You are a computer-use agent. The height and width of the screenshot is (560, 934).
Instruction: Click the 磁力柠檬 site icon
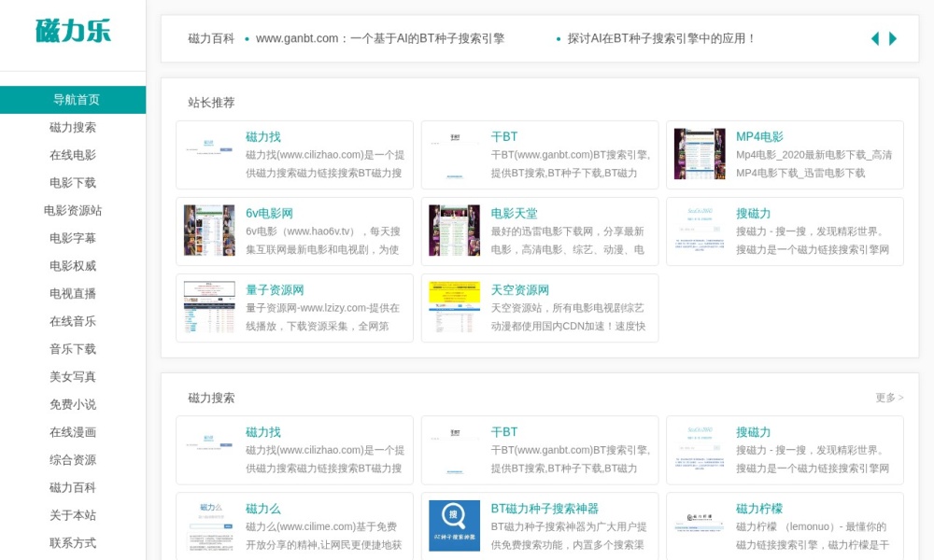coord(699,524)
